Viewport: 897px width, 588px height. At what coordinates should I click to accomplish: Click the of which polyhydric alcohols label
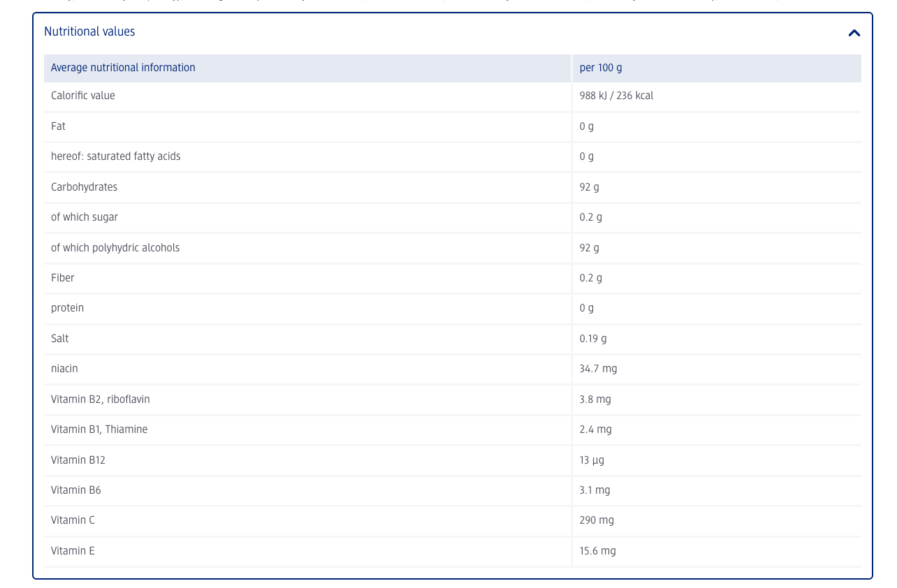tap(115, 248)
